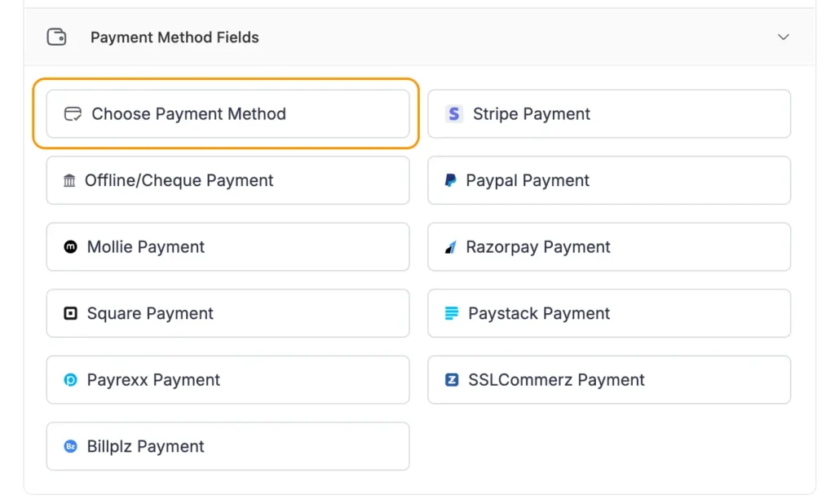Viewport: 835px width, 504px height.
Task: Click the Stripe S logo icon
Action: [x=453, y=113]
